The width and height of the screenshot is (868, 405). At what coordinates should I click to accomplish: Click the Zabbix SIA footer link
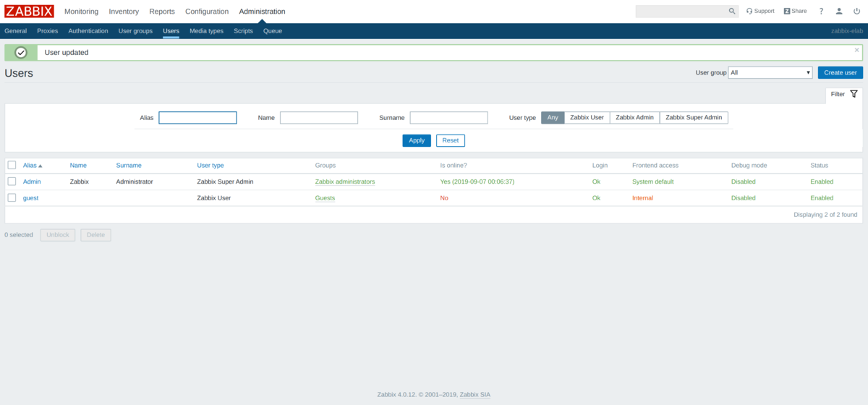[x=475, y=394]
